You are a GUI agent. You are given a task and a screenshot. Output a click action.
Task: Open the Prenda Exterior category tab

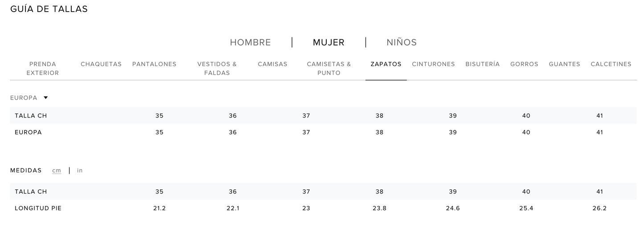pyautogui.click(x=43, y=68)
